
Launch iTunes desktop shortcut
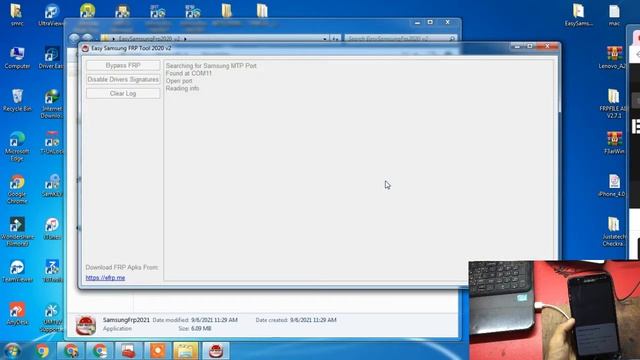[x=52, y=229]
